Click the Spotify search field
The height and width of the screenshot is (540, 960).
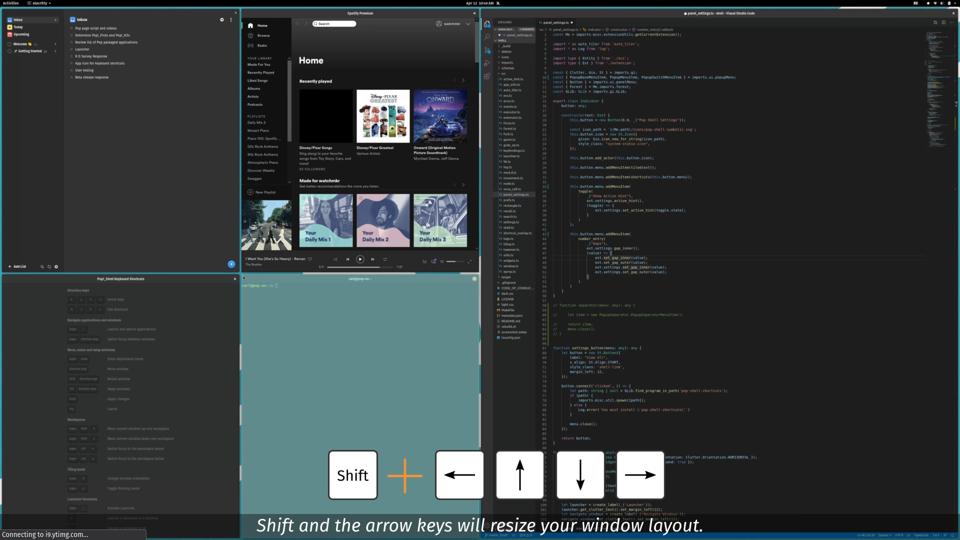334,24
